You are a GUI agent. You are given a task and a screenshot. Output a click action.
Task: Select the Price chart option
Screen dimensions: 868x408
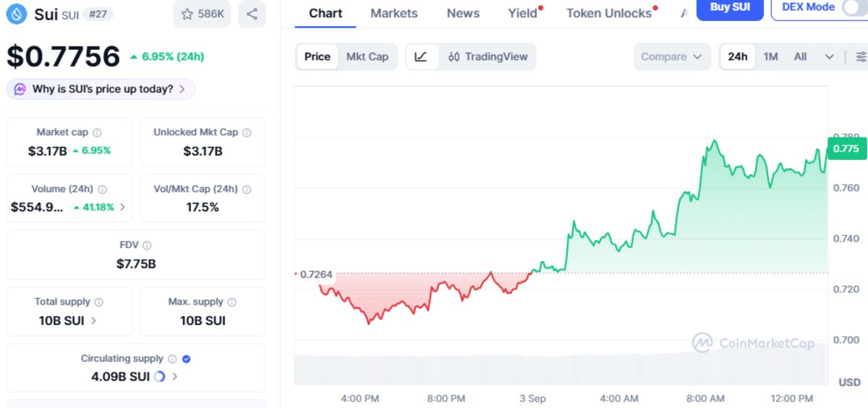pyautogui.click(x=318, y=56)
